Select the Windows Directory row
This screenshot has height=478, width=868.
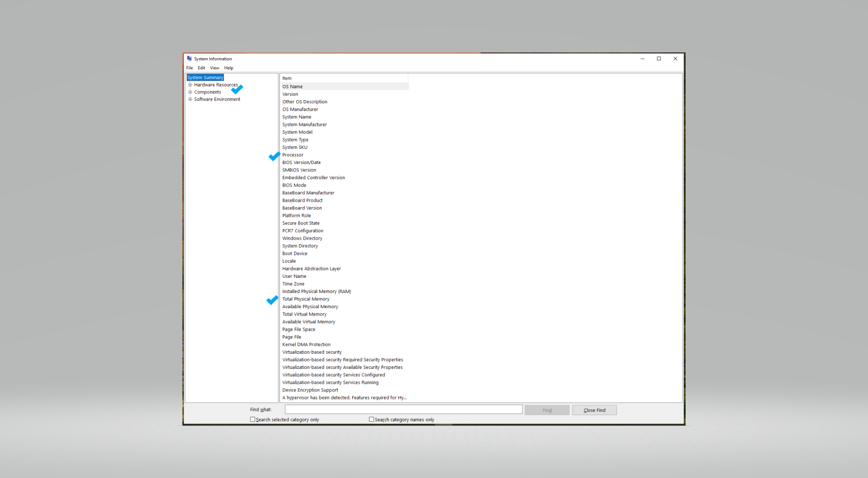344,239
